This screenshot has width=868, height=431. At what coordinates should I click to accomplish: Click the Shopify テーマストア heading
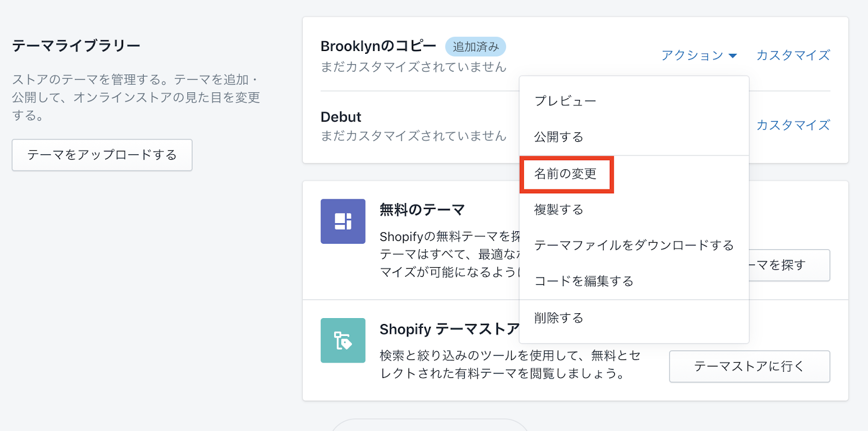click(449, 329)
